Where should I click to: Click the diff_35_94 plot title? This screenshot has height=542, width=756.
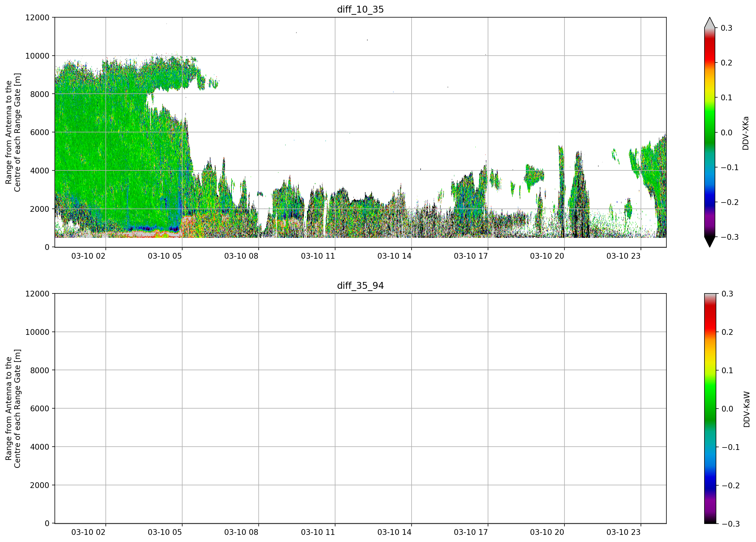tap(360, 286)
